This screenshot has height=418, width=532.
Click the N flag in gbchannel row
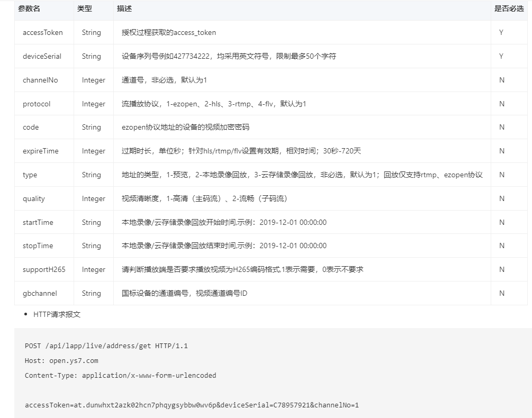pos(502,293)
